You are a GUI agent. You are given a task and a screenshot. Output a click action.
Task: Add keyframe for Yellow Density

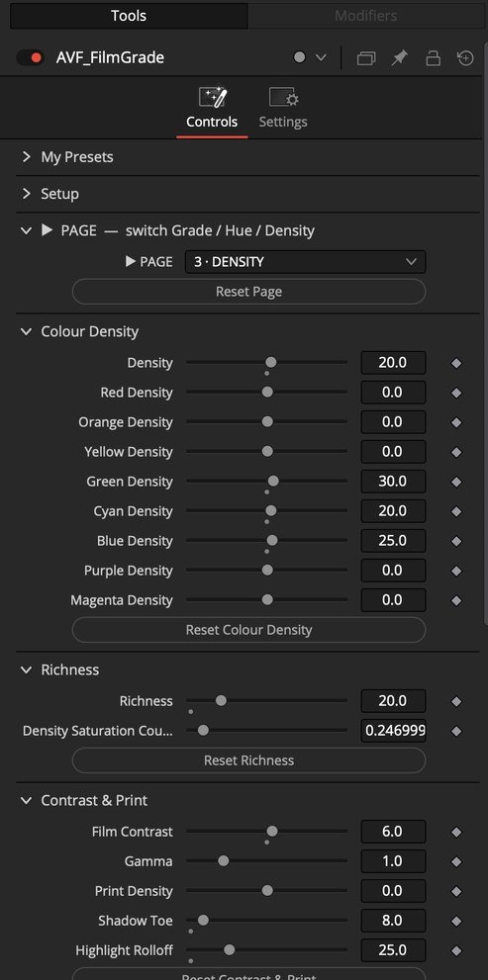456,453
